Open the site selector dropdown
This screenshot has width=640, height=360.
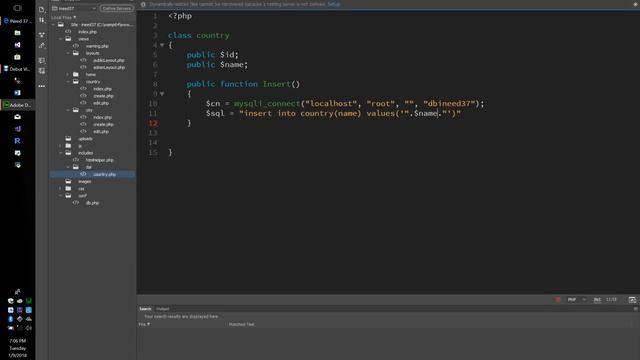tap(74, 8)
